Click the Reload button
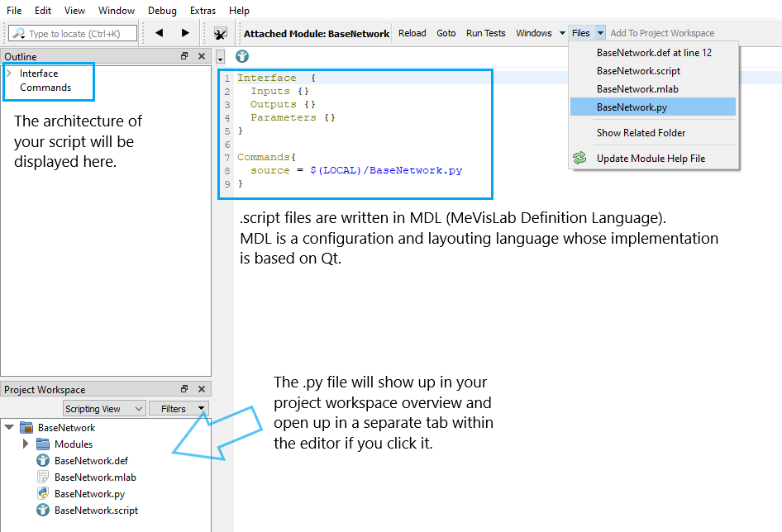This screenshot has width=782, height=532. 412,33
